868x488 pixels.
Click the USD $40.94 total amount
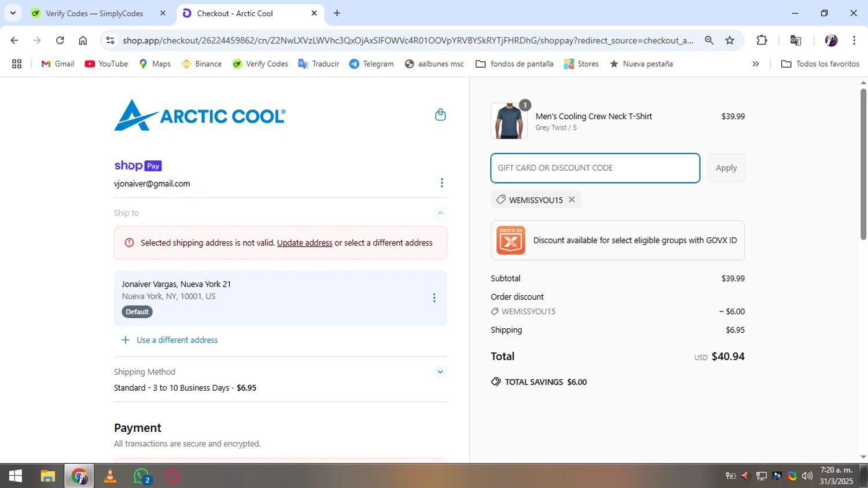719,357
